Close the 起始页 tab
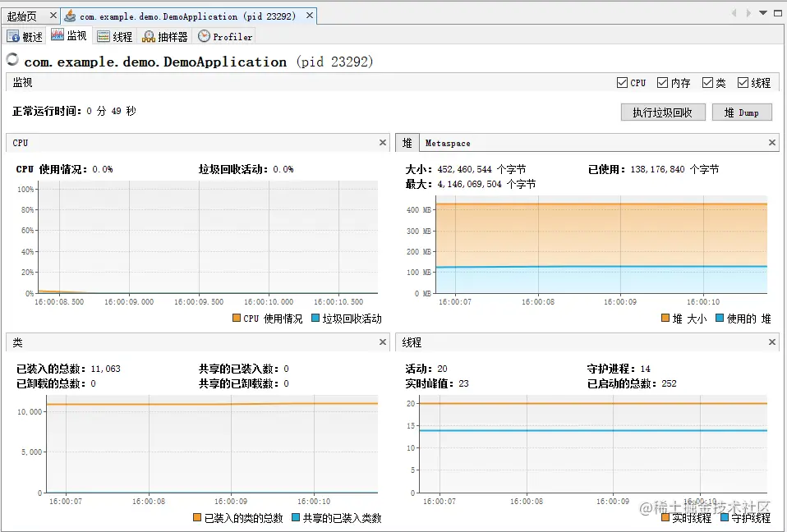Viewport: 787px width, 532px height. tap(53, 16)
